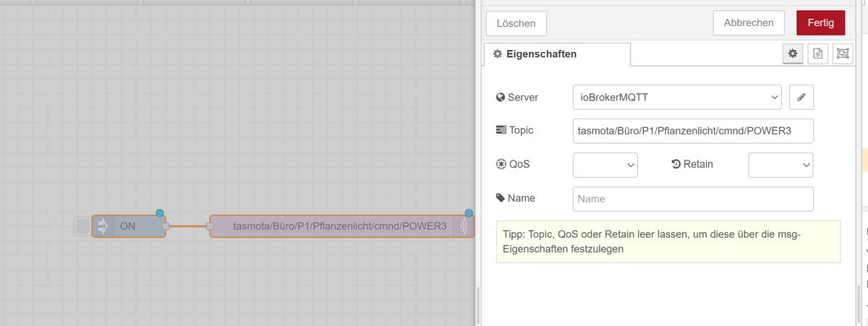Viewport: 868px width, 326px height.
Task: Click the inject node's trigger button
Action: click(x=83, y=226)
